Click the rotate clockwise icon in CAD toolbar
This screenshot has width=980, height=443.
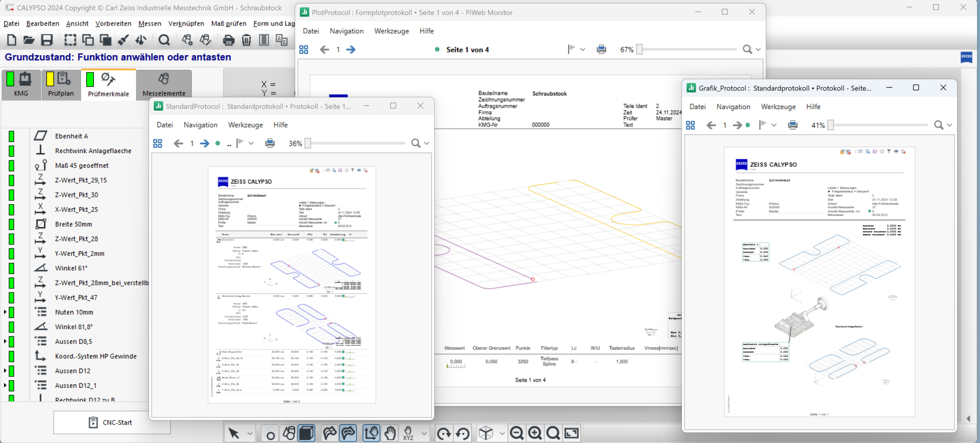click(x=444, y=434)
